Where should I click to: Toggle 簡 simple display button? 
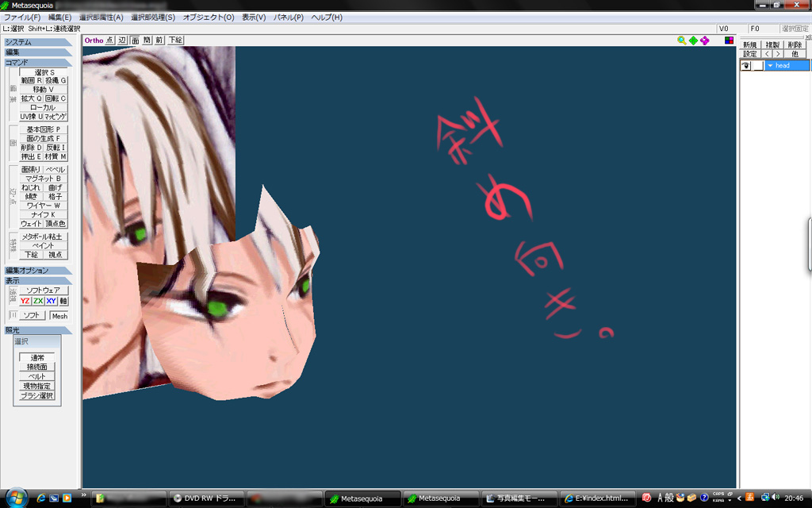tap(147, 40)
